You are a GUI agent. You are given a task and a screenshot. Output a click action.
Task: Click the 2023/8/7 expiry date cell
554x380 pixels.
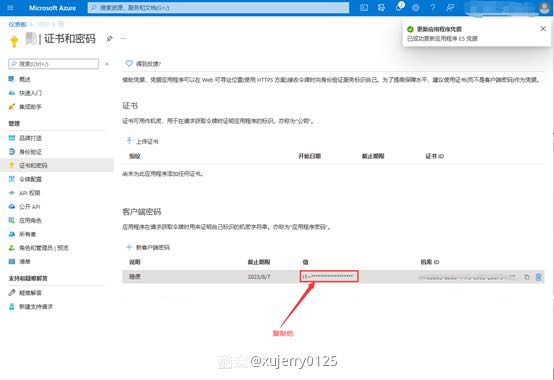tap(259, 277)
